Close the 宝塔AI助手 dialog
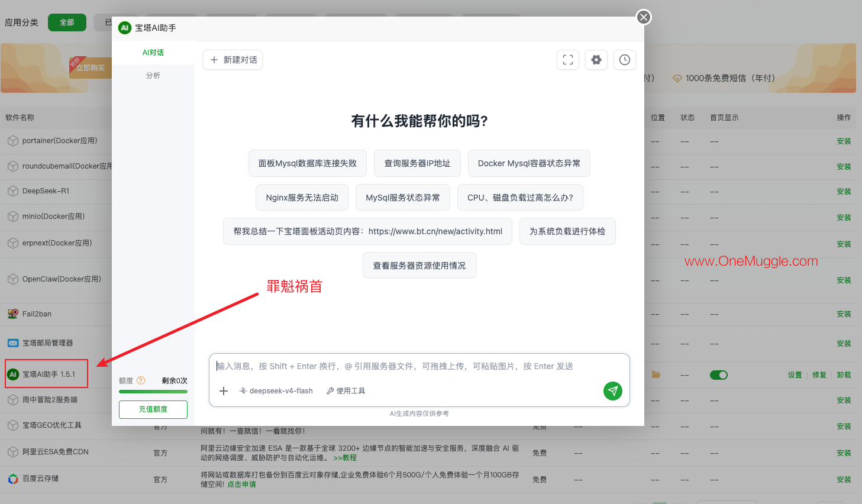 [x=644, y=17]
